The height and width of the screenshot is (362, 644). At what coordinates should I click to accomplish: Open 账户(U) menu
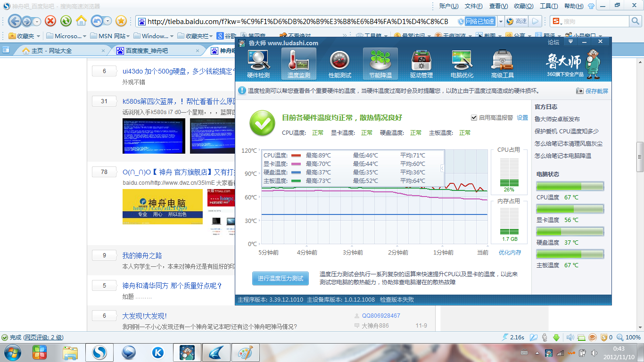tap(449, 6)
